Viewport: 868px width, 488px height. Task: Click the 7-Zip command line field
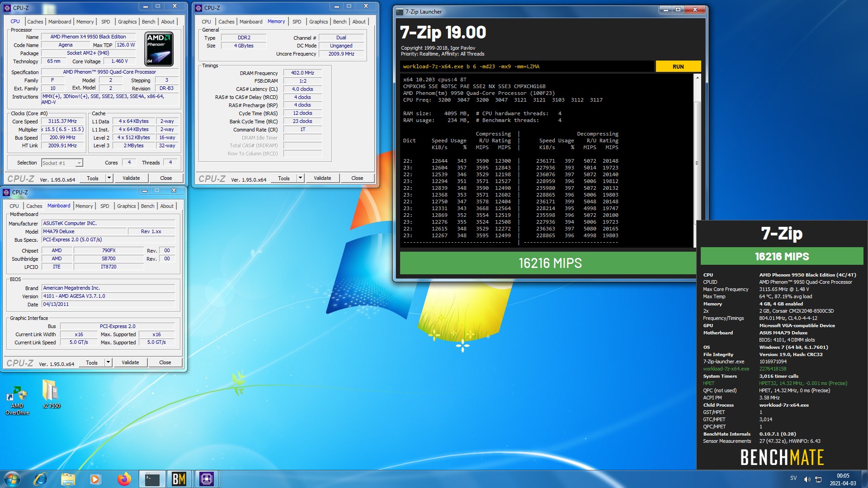point(527,66)
